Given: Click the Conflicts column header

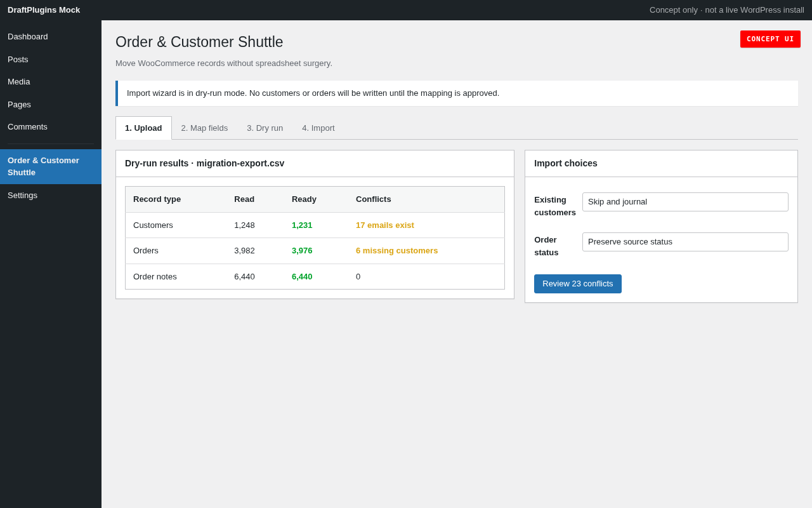Looking at the screenshot, I should 374,199.
